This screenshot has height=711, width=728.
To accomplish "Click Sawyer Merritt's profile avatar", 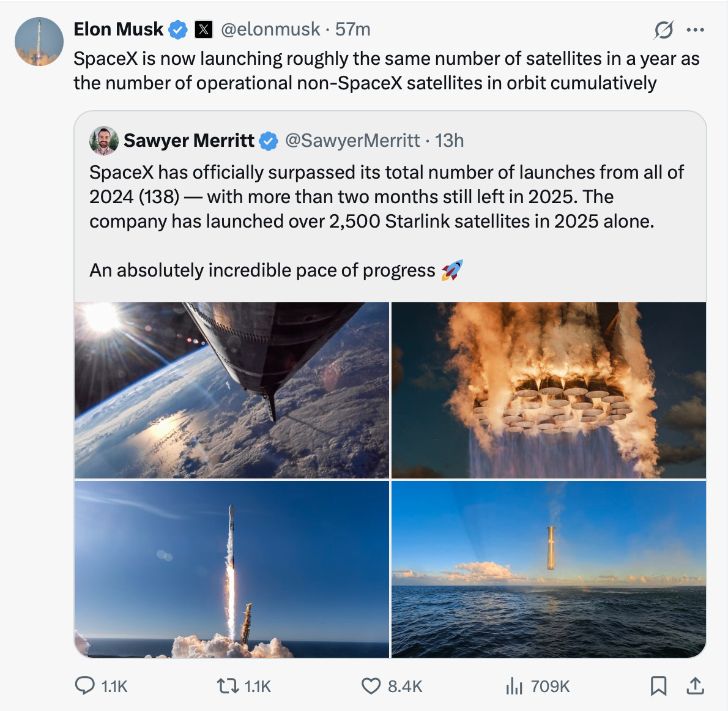I will (103, 140).
